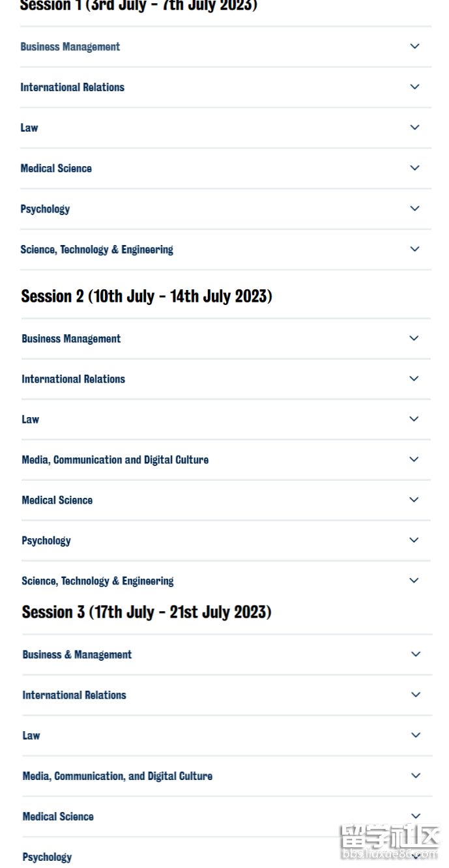Image resolution: width=449 pixels, height=868 pixels.
Task: Open Session 1 Medical Science arrow
Action: tap(414, 167)
